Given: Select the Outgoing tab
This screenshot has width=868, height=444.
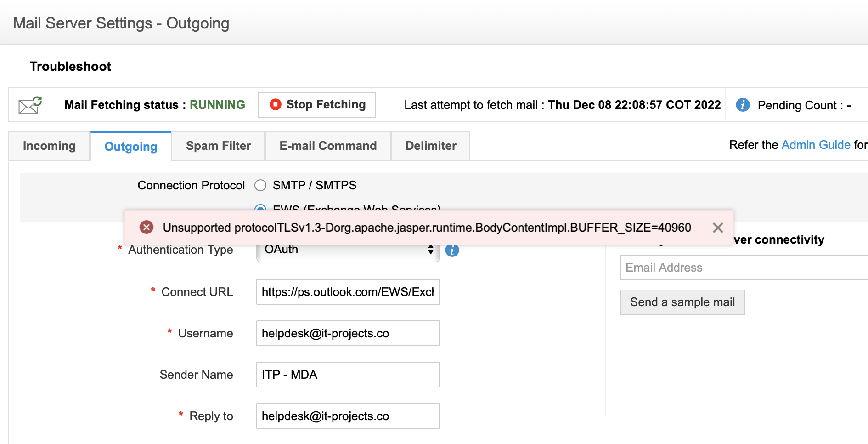Looking at the screenshot, I should click(x=131, y=147).
